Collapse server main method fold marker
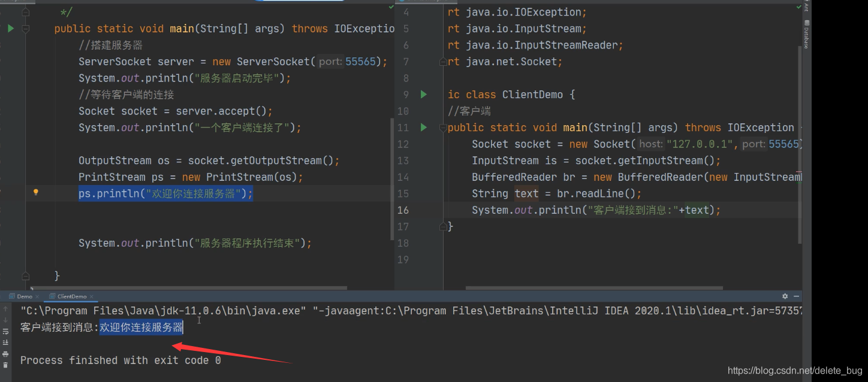This screenshot has height=382, width=868. pos(25,29)
